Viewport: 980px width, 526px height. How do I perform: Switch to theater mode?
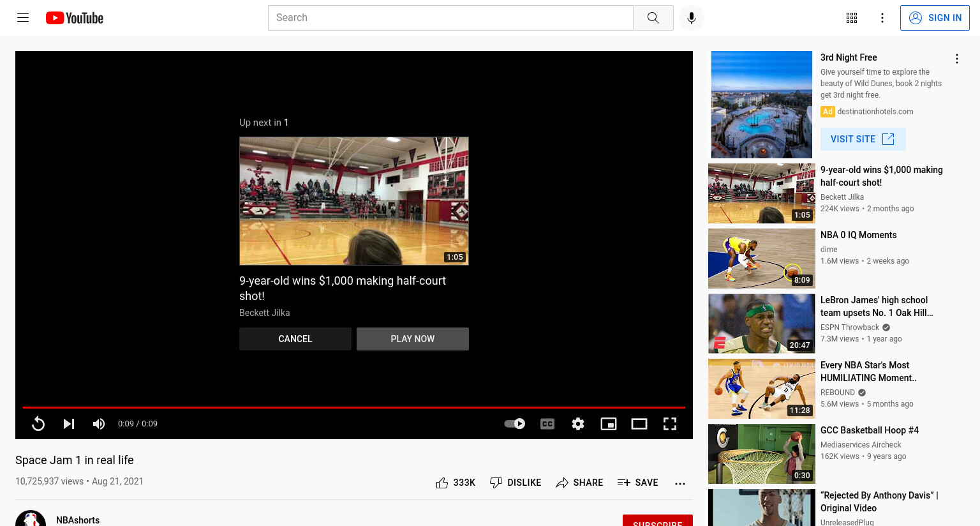pyautogui.click(x=639, y=424)
